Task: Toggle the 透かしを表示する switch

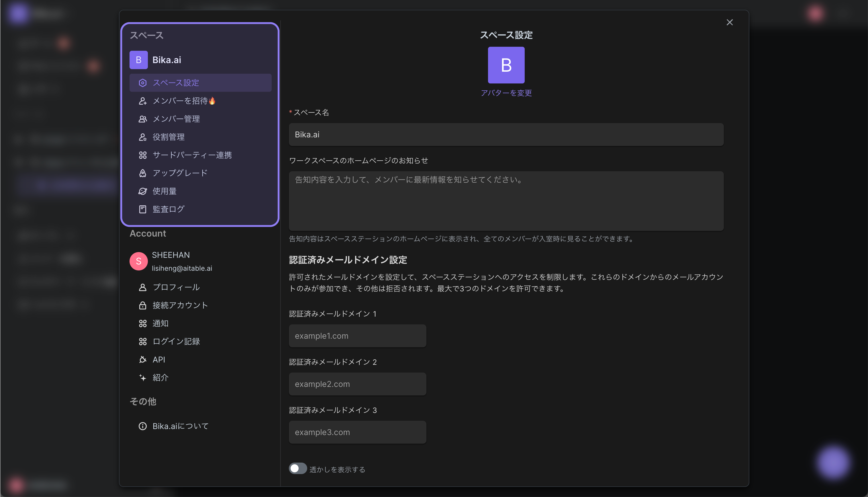Action: click(298, 469)
